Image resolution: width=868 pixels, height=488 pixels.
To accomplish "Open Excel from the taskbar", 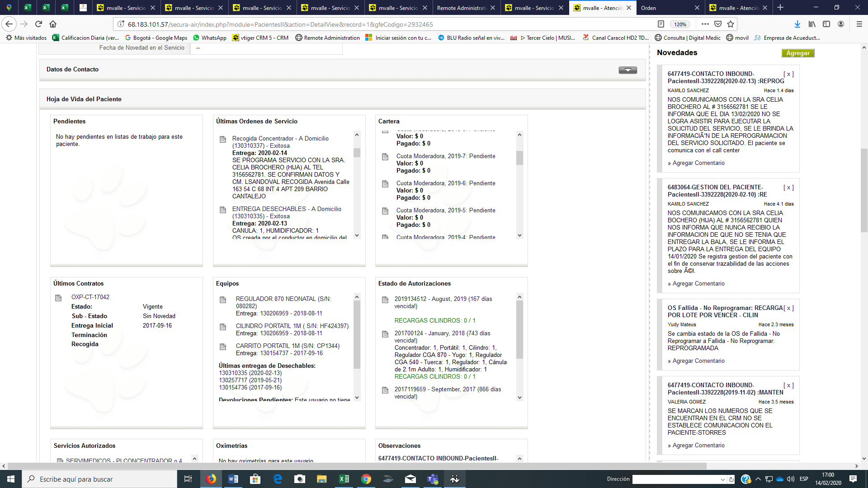I will [344, 479].
